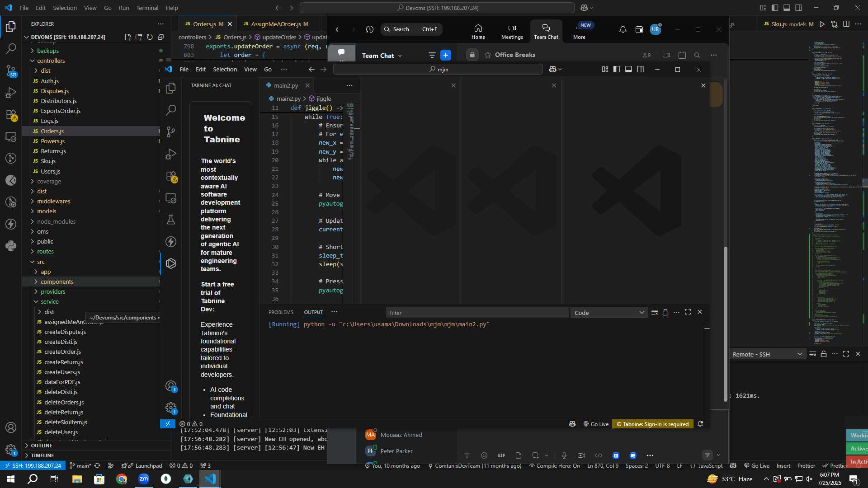The height and width of the screenshot is (488, 868).
Task: Maximize the mjm Output panel
Action: pyautogui.click(x=688, y=312)
